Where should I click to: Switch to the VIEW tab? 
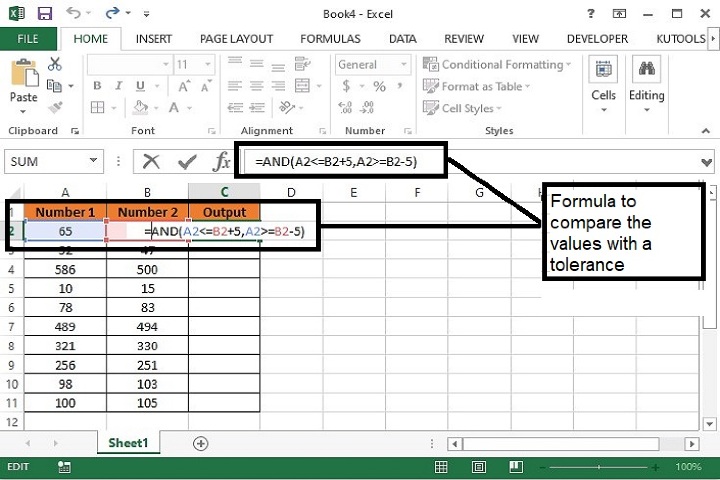pos(525,39)
